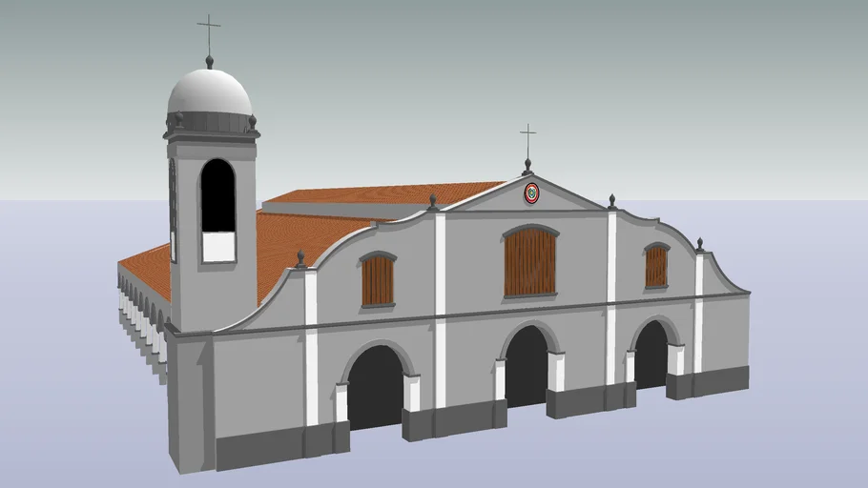868x488 pixels.
Task: Select the gray dome of the bell tower
Action: (210, 93)
